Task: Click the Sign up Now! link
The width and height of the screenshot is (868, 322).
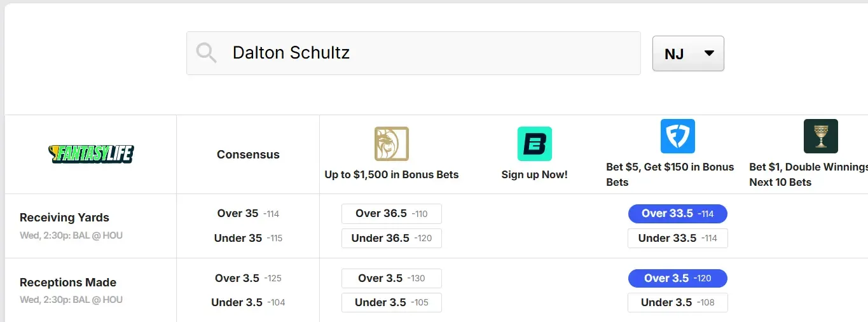Action: [x=534, y=174]
